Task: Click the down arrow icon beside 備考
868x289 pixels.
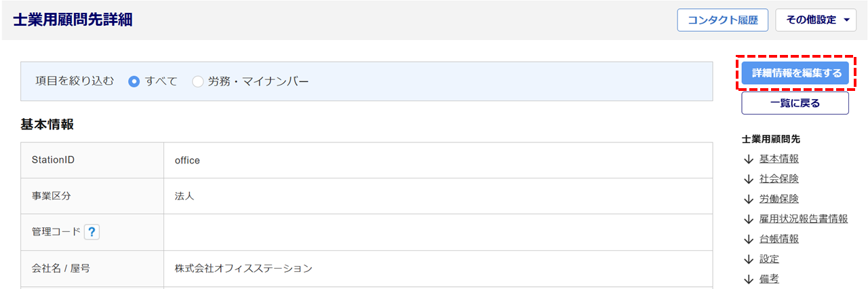Action: point(749,279)
